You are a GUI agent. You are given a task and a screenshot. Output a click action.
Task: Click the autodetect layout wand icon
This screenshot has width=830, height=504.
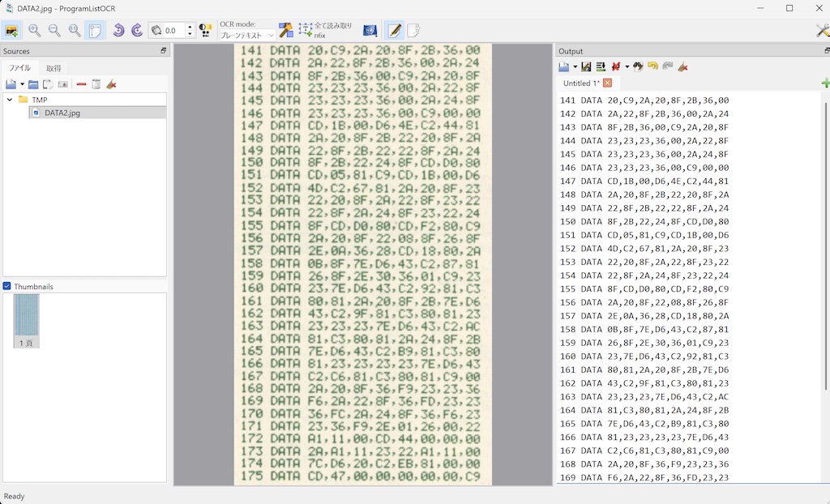click(x=286, y=30)
